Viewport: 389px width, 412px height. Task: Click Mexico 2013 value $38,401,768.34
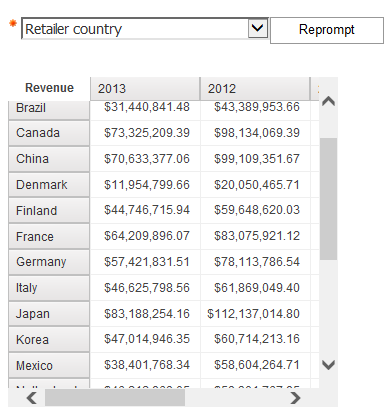click(x=147, y=365)
